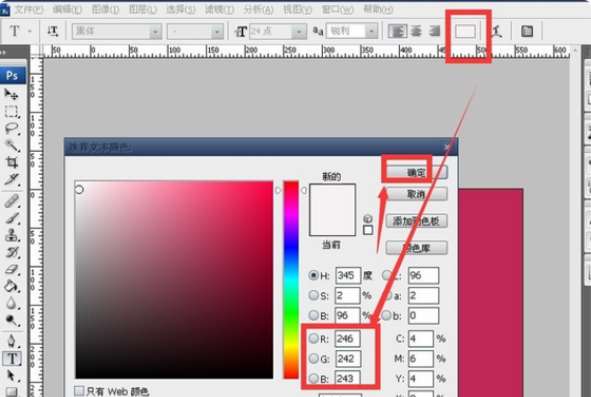The image size is (591, 397).
Task: Expand the font size dropdown
Action: point(299,32)
